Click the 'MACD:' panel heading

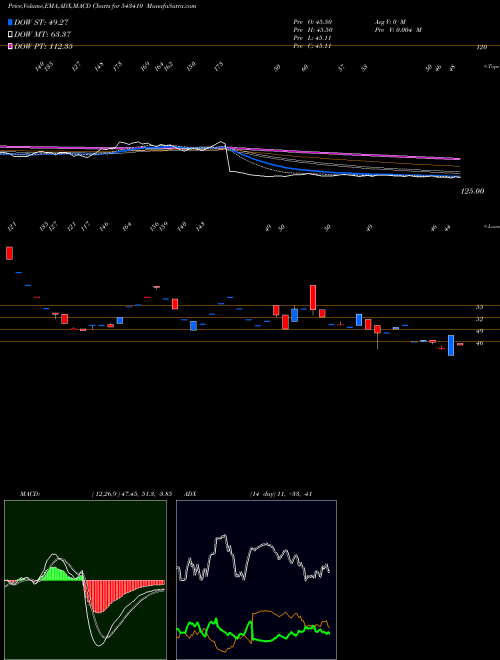pyautogui.click(x=30, y=493)
